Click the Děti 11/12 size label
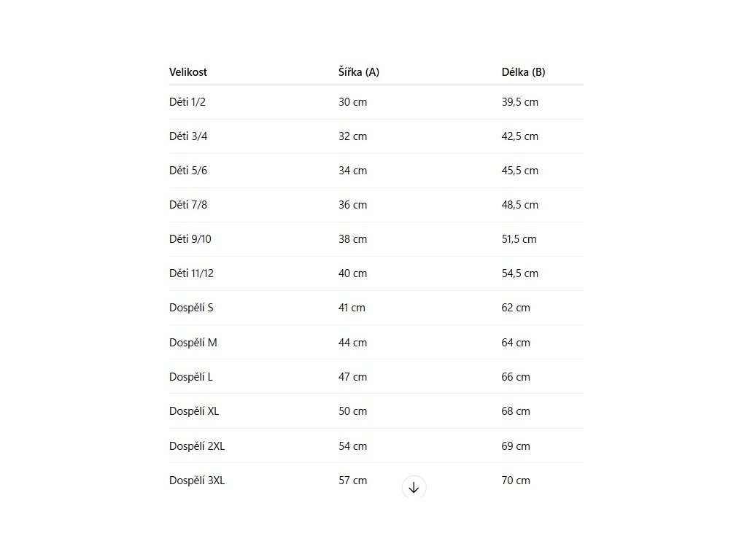The image size is (747, 560). [x=191, y=273]
